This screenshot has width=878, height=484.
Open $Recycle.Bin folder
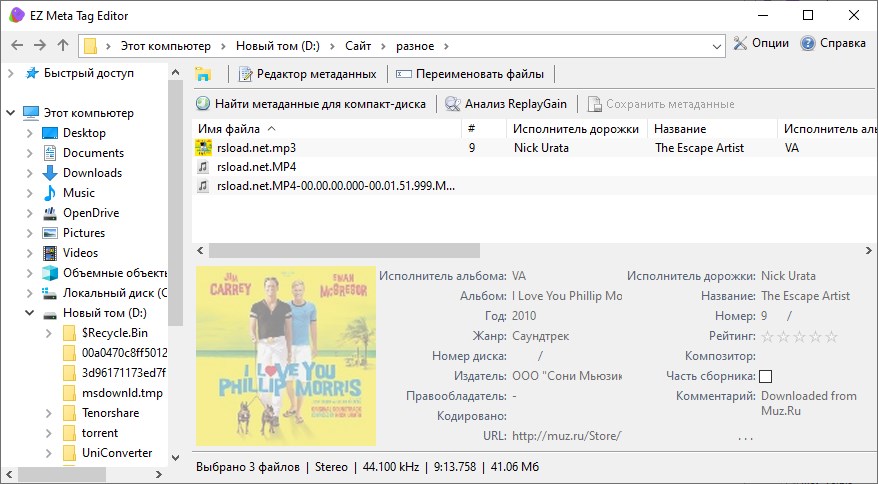coord(115,333)
